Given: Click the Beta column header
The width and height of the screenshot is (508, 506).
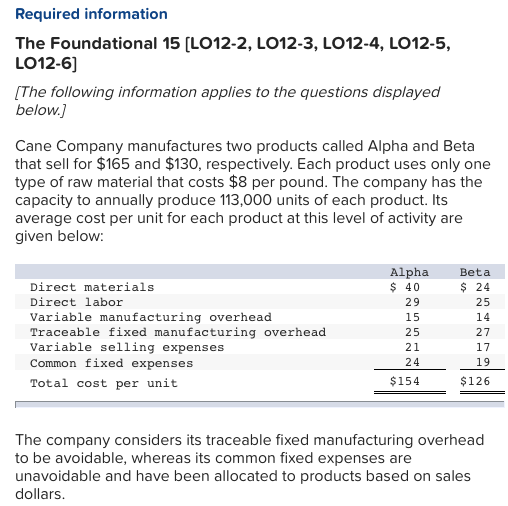Looking at the screenshot, I should coord(475,272).
